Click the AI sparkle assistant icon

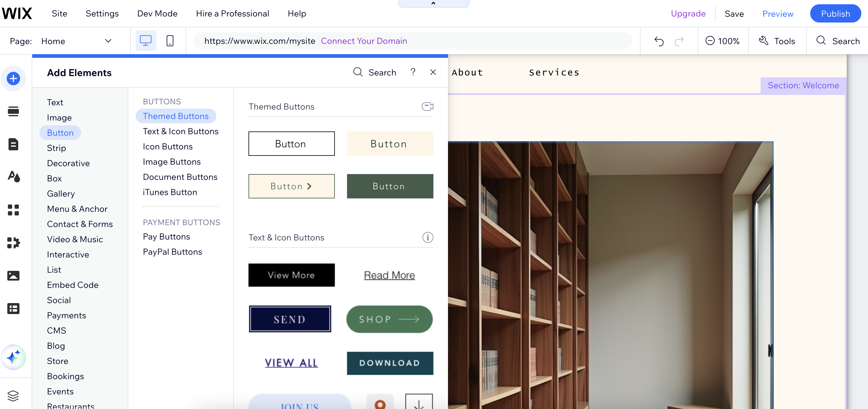[x=13, y=357]
